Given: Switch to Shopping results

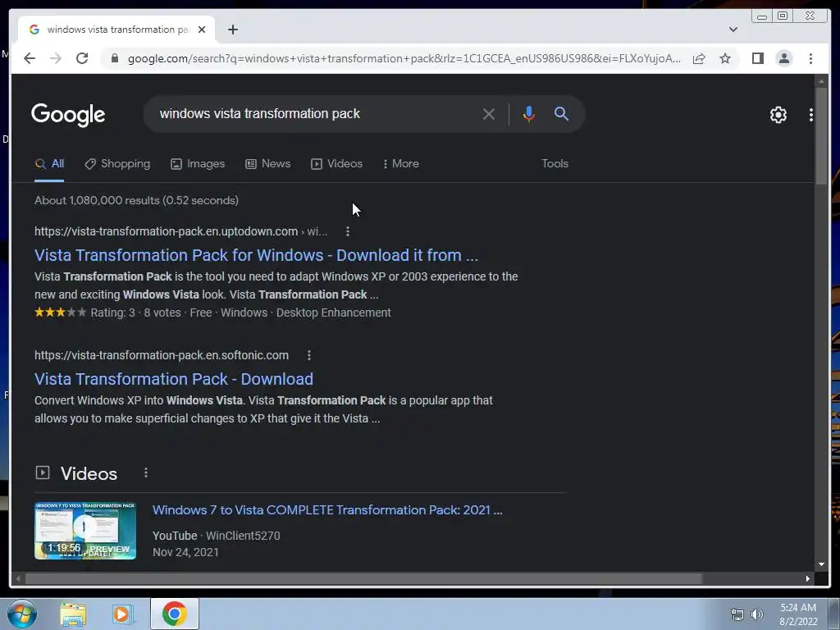Looking at the screenshot, I should click(x=117, y=164).
